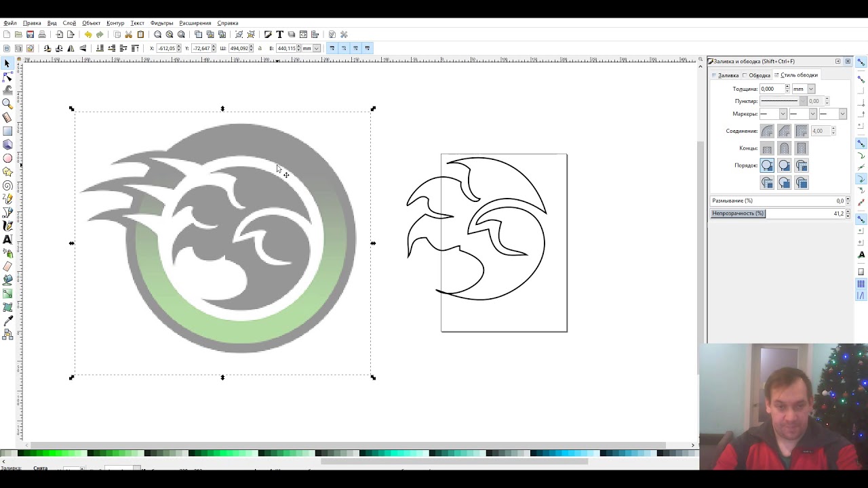Click the Cut scissors icon

128,35
